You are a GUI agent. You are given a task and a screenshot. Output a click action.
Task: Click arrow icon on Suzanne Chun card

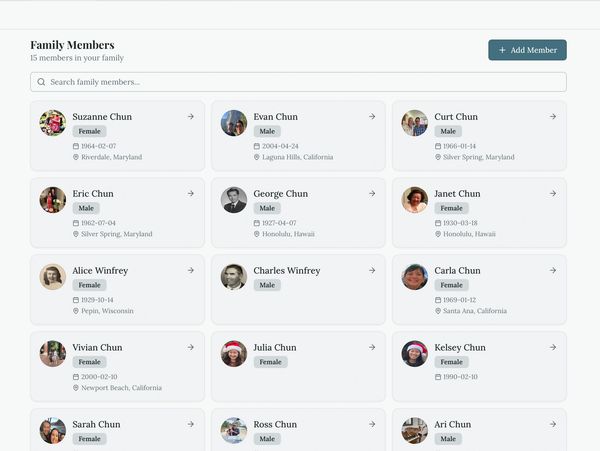coord(190,117)
